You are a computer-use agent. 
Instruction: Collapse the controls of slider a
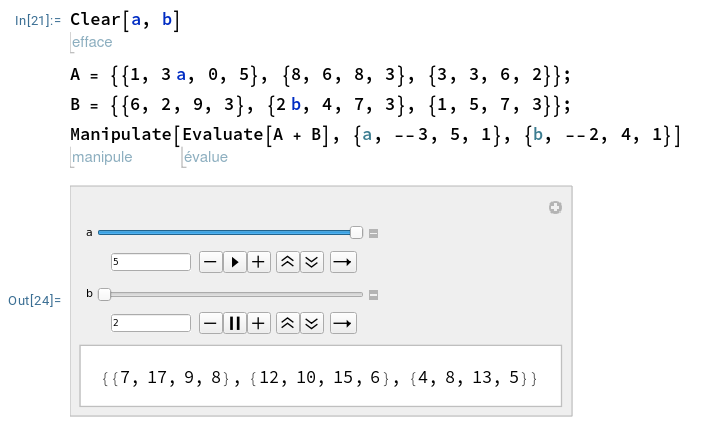(x=374, y=233)
